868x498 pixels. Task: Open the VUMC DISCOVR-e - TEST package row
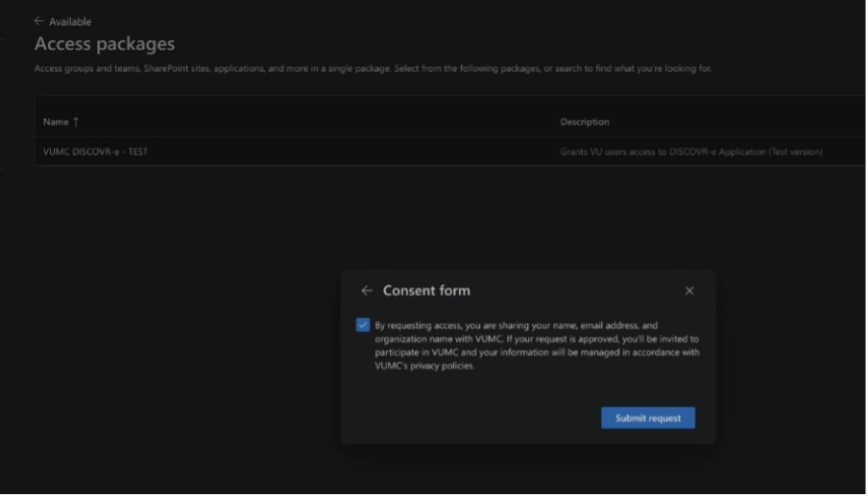[x=449, y=152]
